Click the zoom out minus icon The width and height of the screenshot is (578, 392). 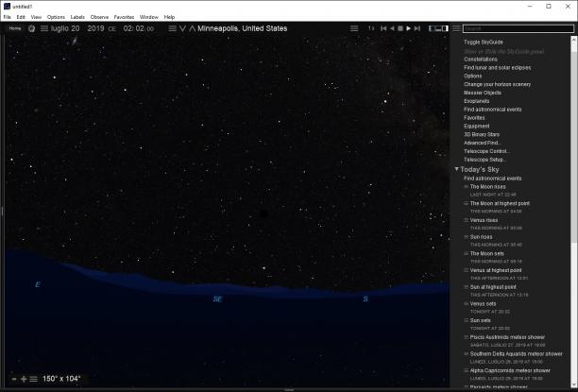14,379
